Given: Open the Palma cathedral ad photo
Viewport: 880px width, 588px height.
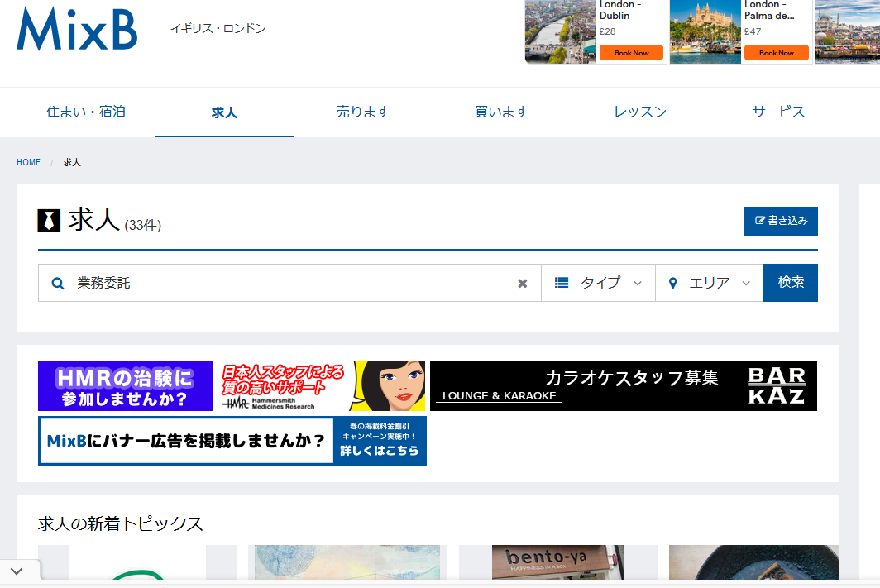Looking at the screenshot, I should point(705,31).
